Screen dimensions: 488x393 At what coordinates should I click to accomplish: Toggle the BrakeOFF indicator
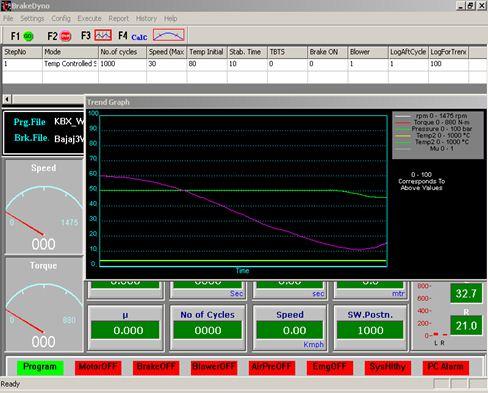pos(156,367)
